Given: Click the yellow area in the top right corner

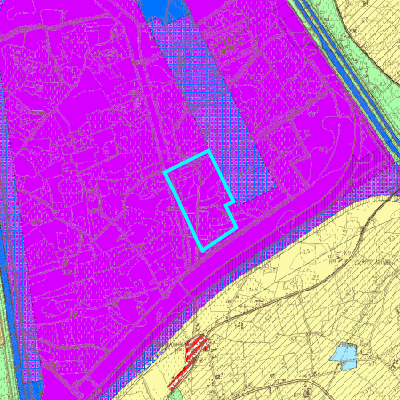Looking at the screenshot, I should coord(373,27).
